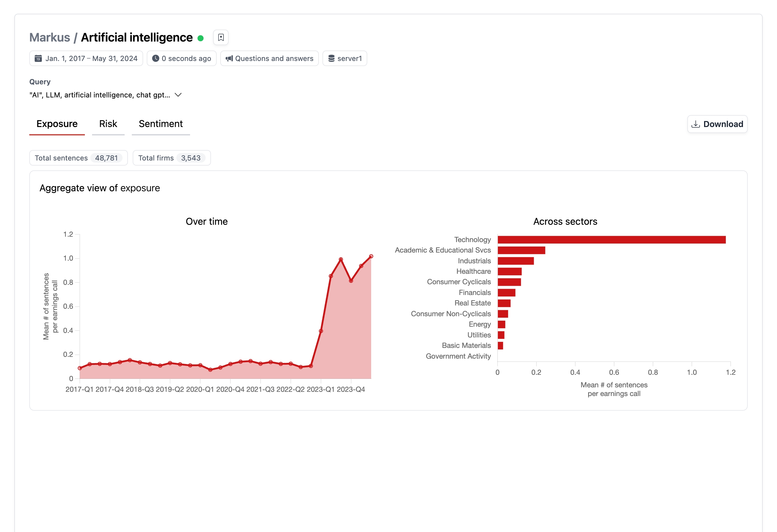Image resolution: width=777 pixels, height=532 pixels.
Task: Click the Download button
Action: (717, 124)
